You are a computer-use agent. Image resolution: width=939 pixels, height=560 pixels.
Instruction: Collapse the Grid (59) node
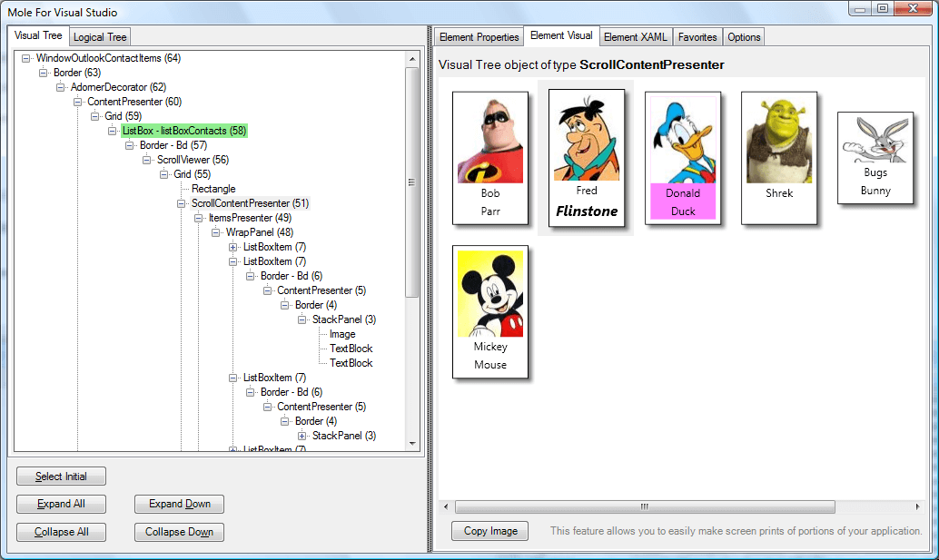[95, 116]
